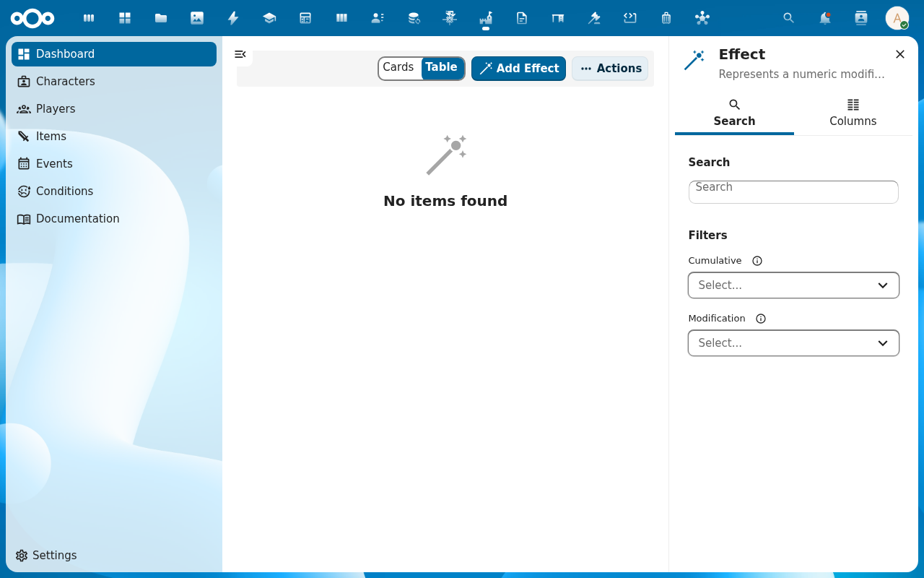Open the graduation cap app icon
Image resolution: width=924 pixels, height=578 pixels.
(269, 18)
